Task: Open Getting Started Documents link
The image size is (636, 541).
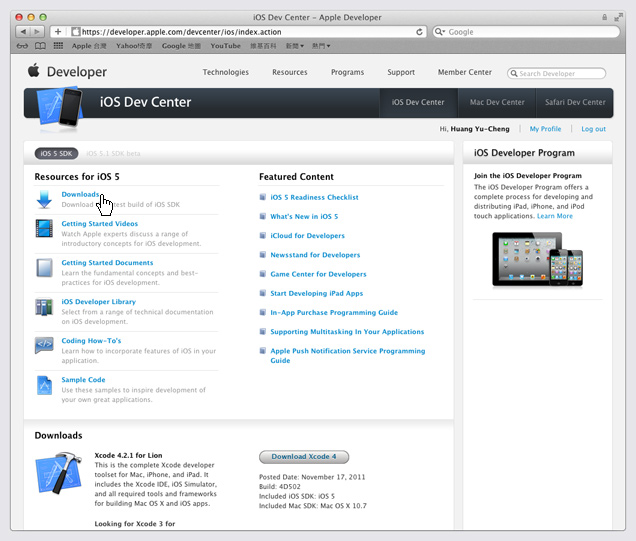Action: pyautogui.click(x=107, y=263)
